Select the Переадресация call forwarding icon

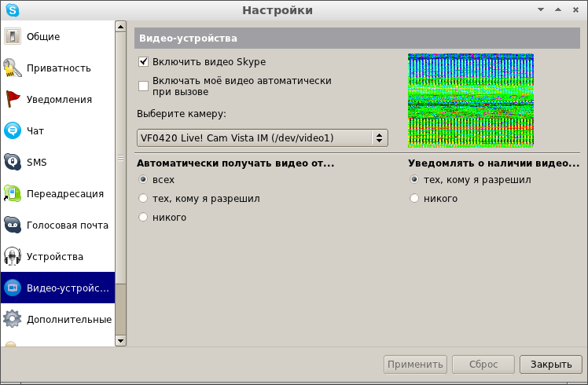(x=13, y=194)
